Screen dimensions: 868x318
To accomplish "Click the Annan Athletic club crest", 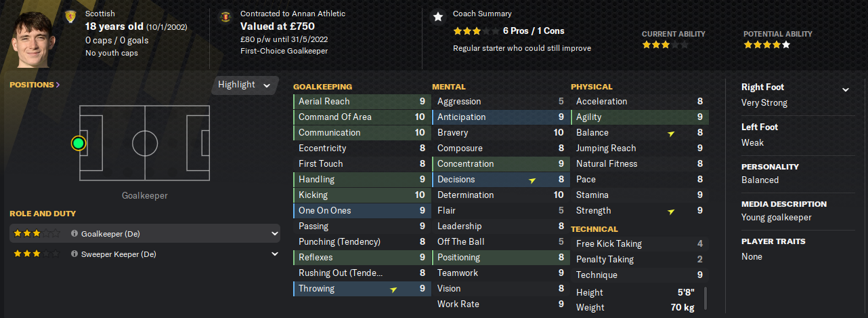I will [x=225, y=17].
